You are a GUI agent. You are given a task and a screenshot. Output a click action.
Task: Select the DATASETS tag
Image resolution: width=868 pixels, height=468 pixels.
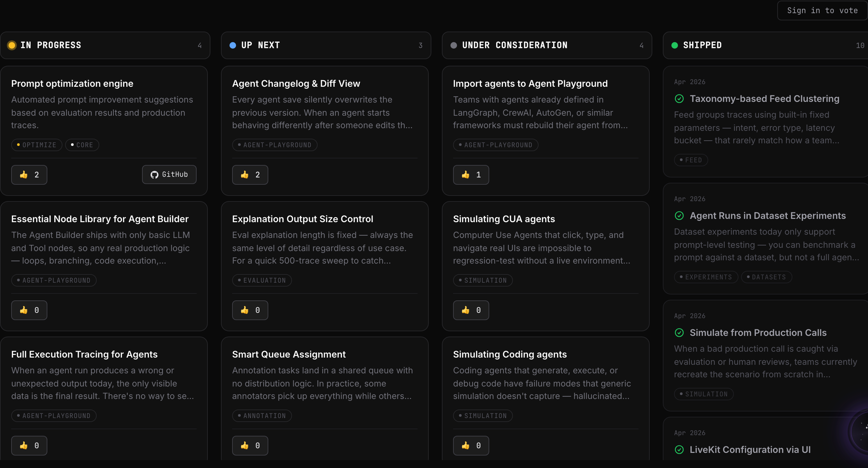[766, 277]
